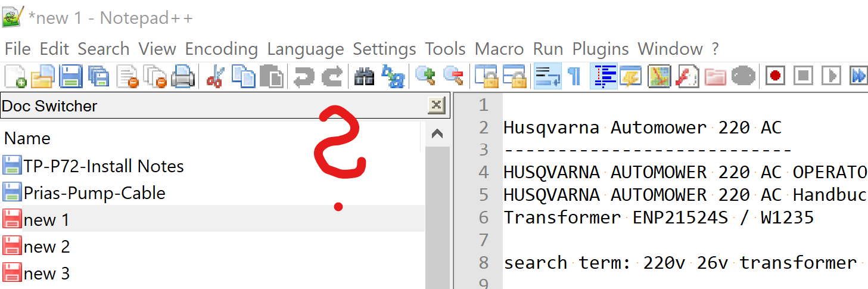
Task: Click the Notepad++ app icon in the title bar
Action: [x=13, y=17]
